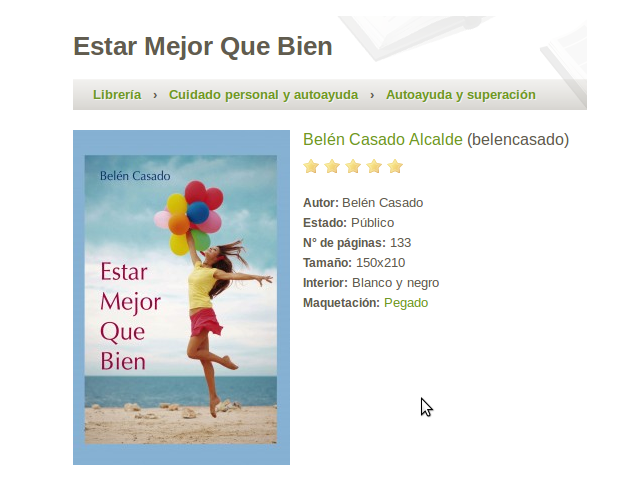Select the fourth rating star
640x480 pixels.
374,167
